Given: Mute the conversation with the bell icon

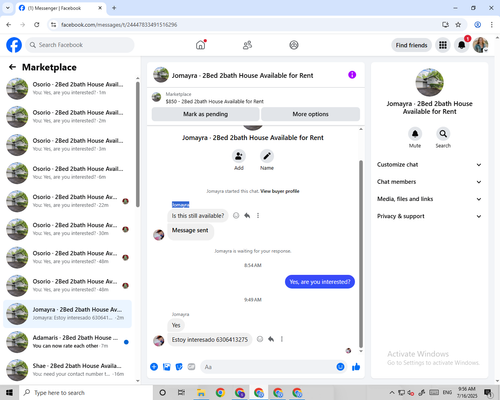Looking at the screenshot, I should tap(415, 134).
